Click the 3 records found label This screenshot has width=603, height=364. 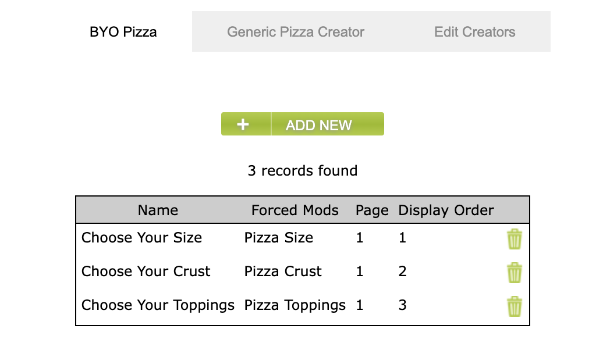pos(302,170)
